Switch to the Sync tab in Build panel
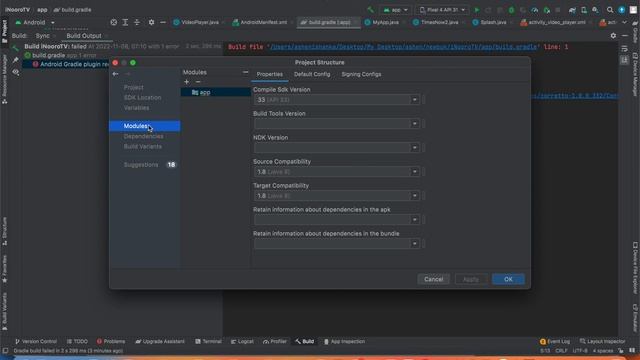Image resolution: width=640 pixels, height=360 pixels. [42, 36]
